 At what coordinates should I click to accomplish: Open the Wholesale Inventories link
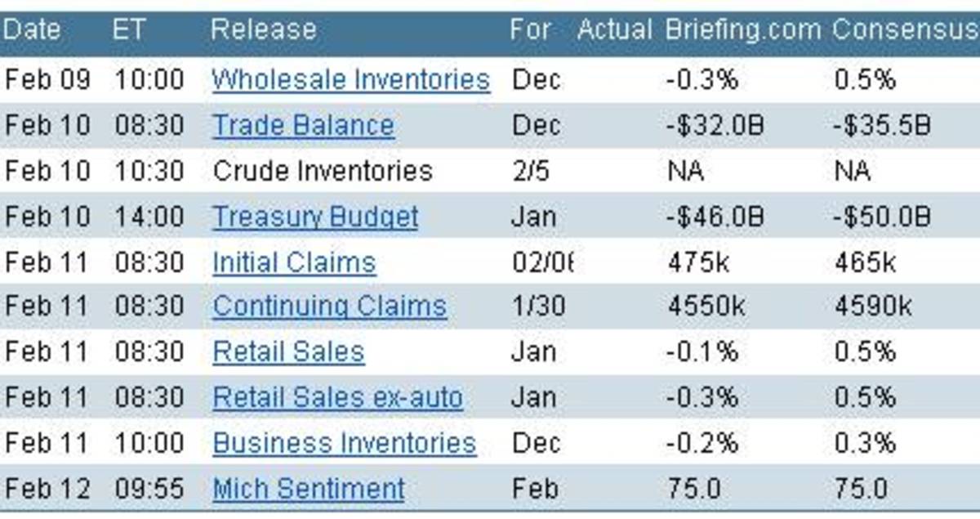coord(350,80)
